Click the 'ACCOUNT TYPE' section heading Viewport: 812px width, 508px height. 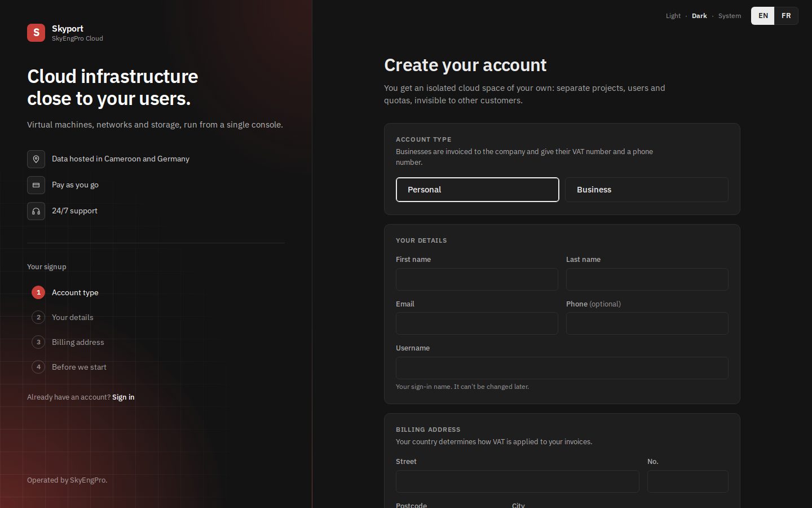pos(423,139)
